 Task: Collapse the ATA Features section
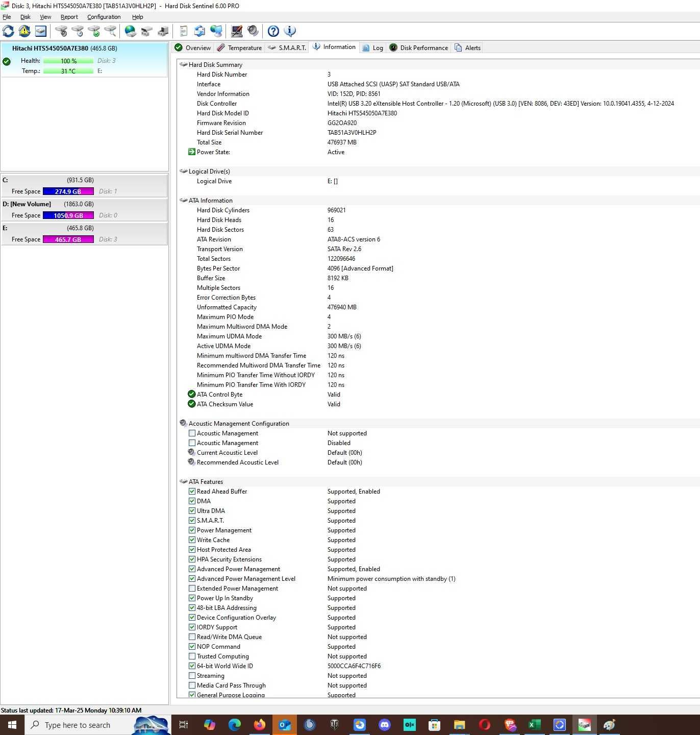pyautogui.click(x=183, y=481)
